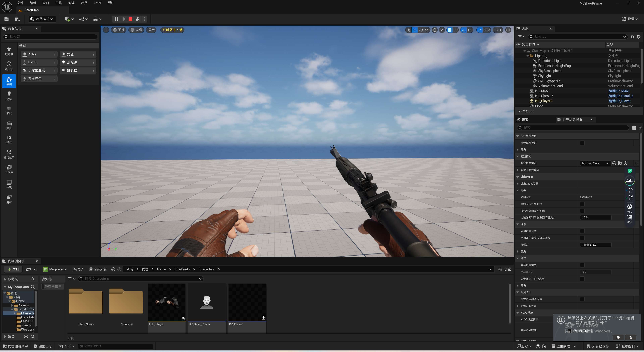The height and width of the screenshot is (352, 644).
Task: Toggle scale snapping in the viewport
Action: [x=479, y=30]
